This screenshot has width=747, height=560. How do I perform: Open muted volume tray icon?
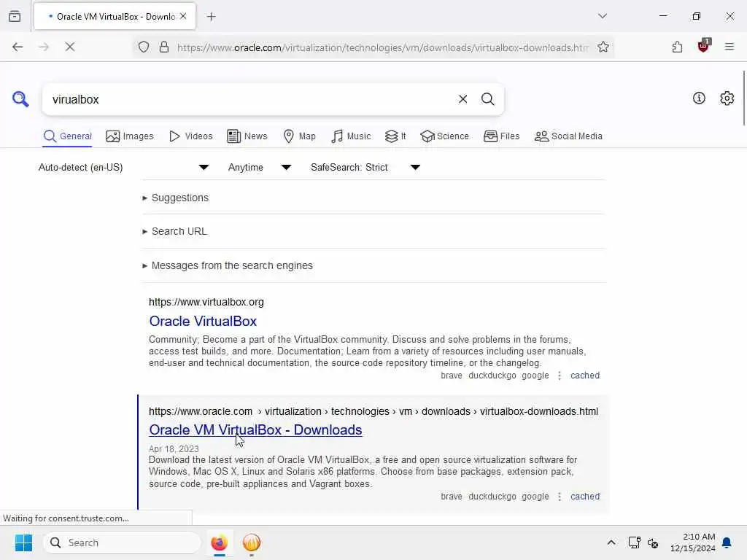tap(653, 542)
